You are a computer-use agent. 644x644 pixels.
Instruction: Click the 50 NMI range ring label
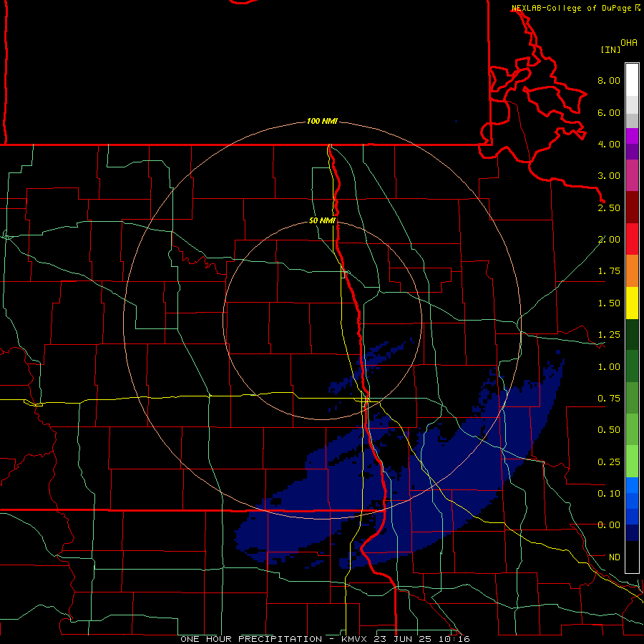[322, 220]
